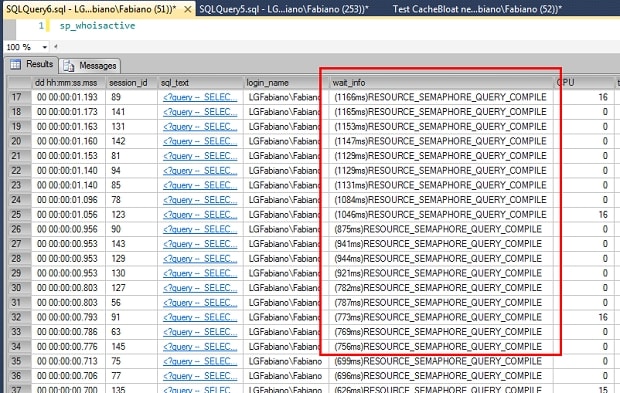Click wait_info cell starting (1166ms)
Viewport: 620px width, 393px height.
[x=441, y=97]
